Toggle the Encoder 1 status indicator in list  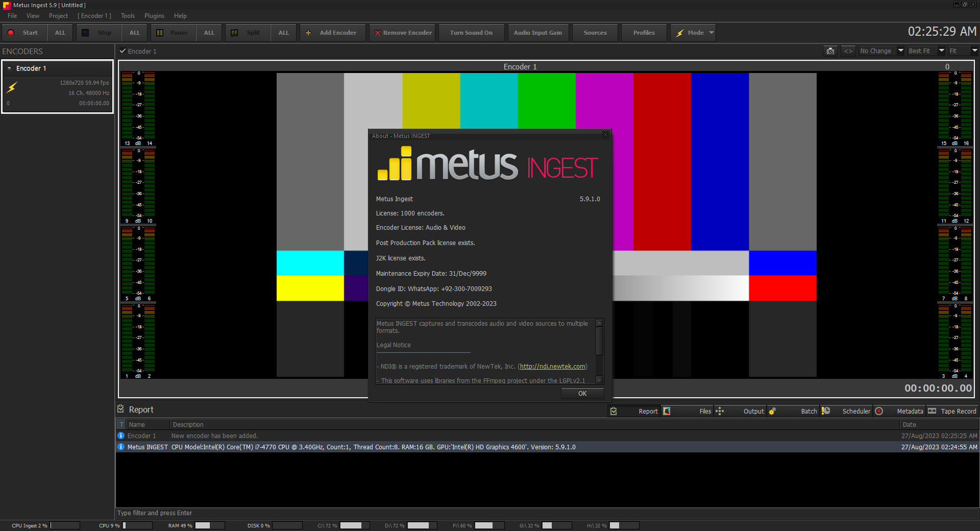tap(9, 68)
